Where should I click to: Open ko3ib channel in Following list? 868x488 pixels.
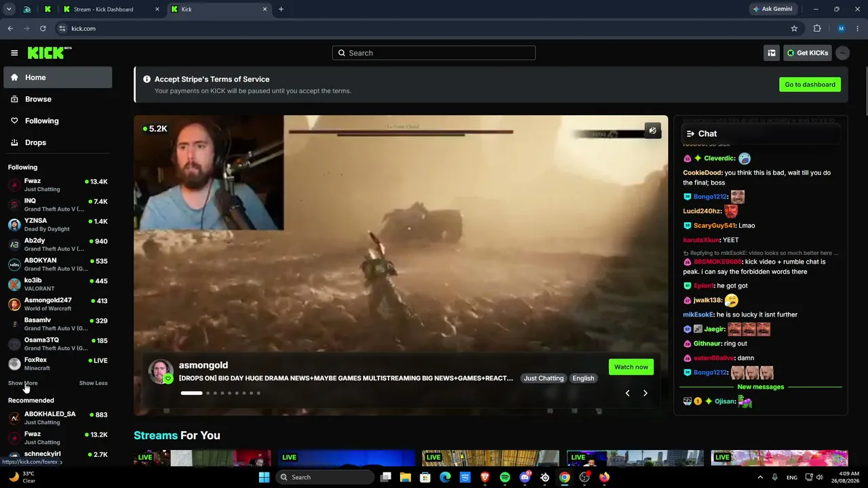pyautogui.click(x=58, y=285)
